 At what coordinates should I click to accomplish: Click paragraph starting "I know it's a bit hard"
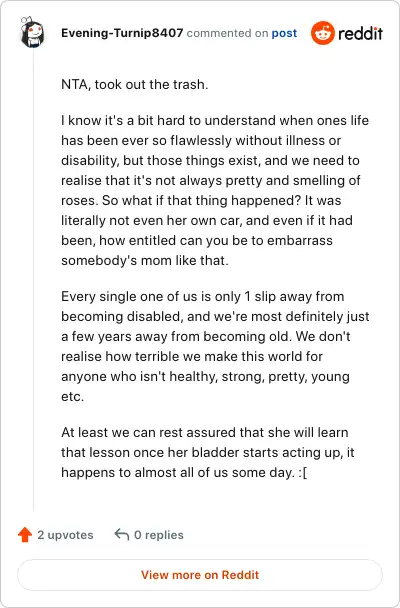click(x=215, y=190)
